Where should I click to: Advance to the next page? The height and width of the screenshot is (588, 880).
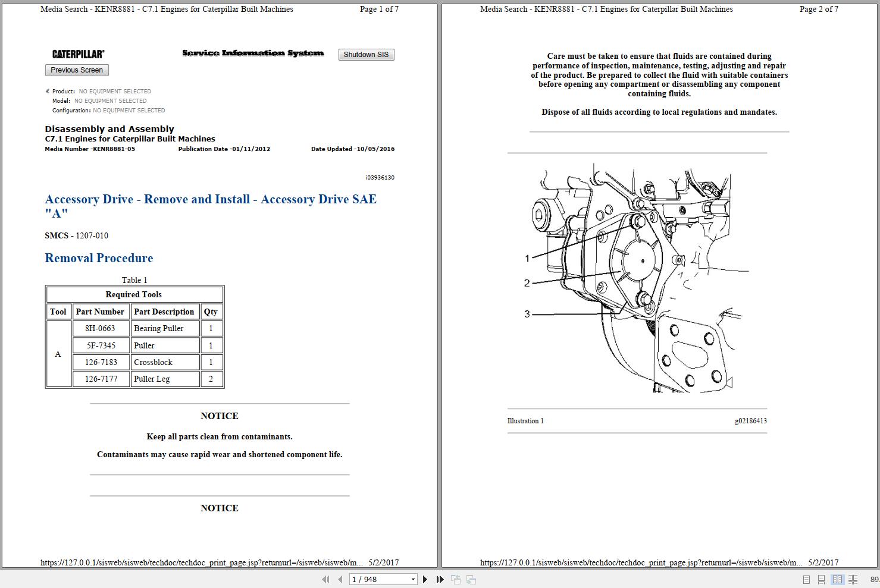point(425,579)
